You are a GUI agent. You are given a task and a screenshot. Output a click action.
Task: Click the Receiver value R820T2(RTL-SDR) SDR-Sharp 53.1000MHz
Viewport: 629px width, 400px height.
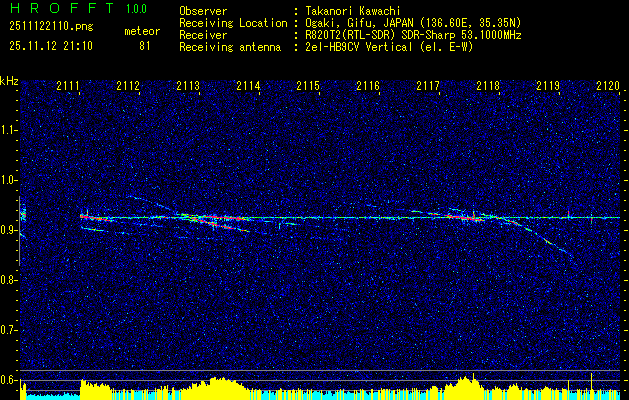413,35
